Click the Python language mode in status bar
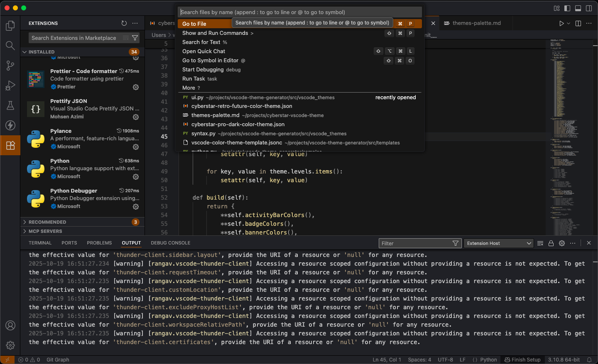Image resolution: width=598 pixels, height=364 pixels. (x=488, y=360)
